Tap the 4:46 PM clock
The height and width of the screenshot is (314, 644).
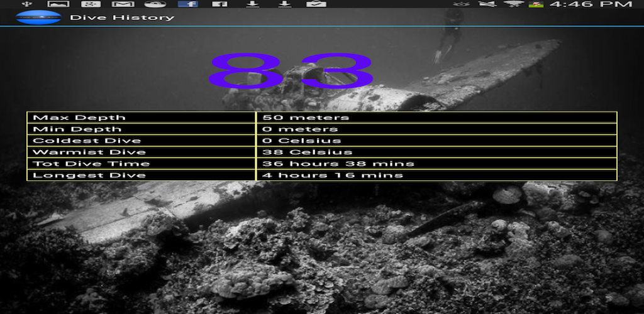coord(591,4)
